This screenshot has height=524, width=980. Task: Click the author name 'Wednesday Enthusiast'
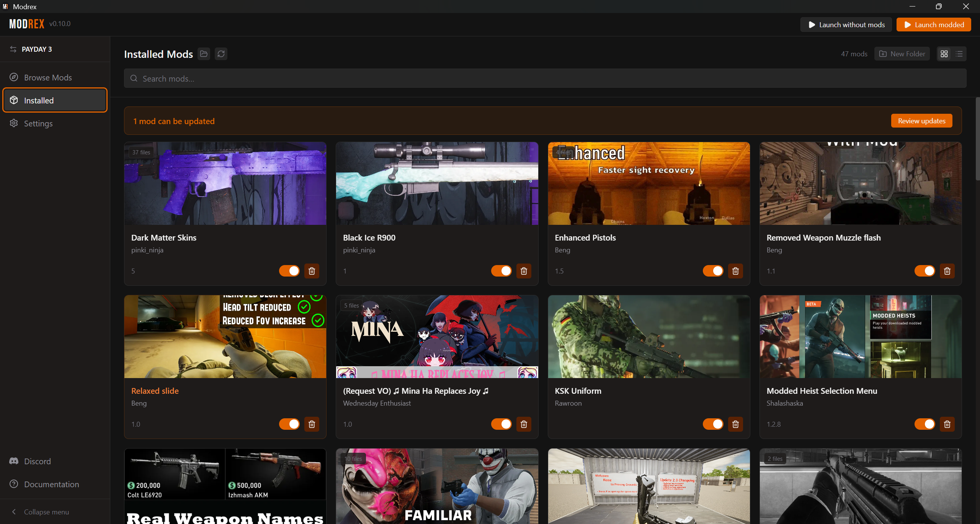(x=377, y=403)
